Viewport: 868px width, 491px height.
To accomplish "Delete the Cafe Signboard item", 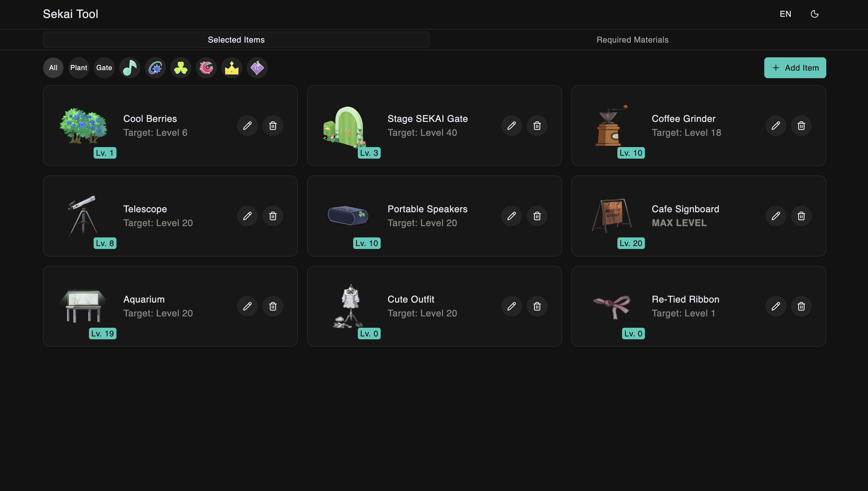I will pyautogui.click(x=801, y=216).
